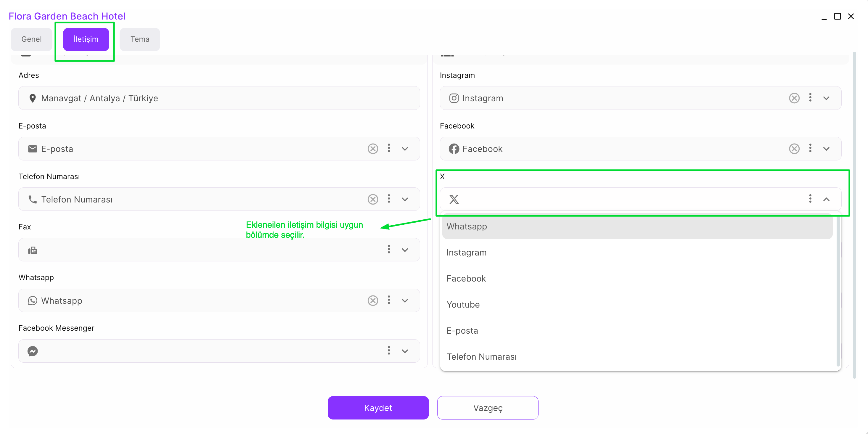
Task: Clear the Instagram field selection
Action: click(x=794, y=98)
